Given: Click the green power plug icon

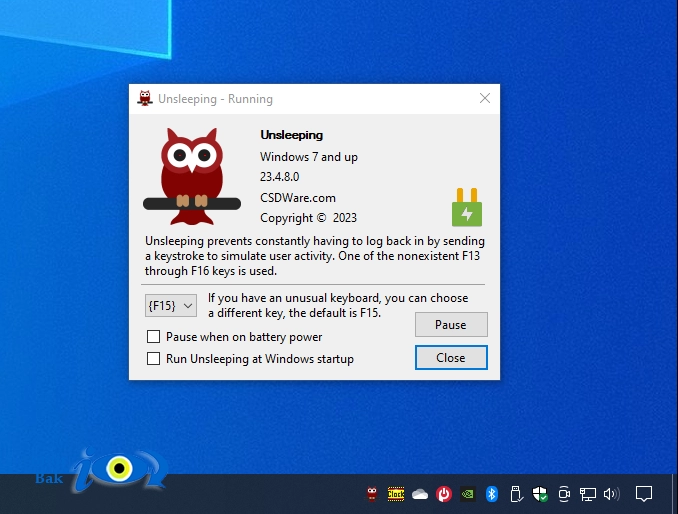Looking at the screenshot, I should (x=467, y=207).
